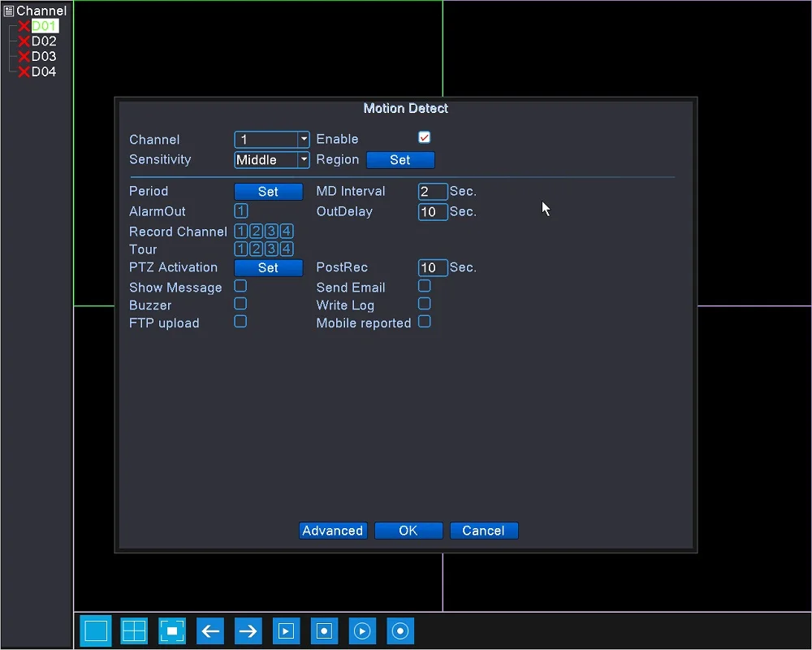The height and width of the screenshot is (650, 812).
Task: Confirm with the OK button
Action: click(x=408, y=531)
